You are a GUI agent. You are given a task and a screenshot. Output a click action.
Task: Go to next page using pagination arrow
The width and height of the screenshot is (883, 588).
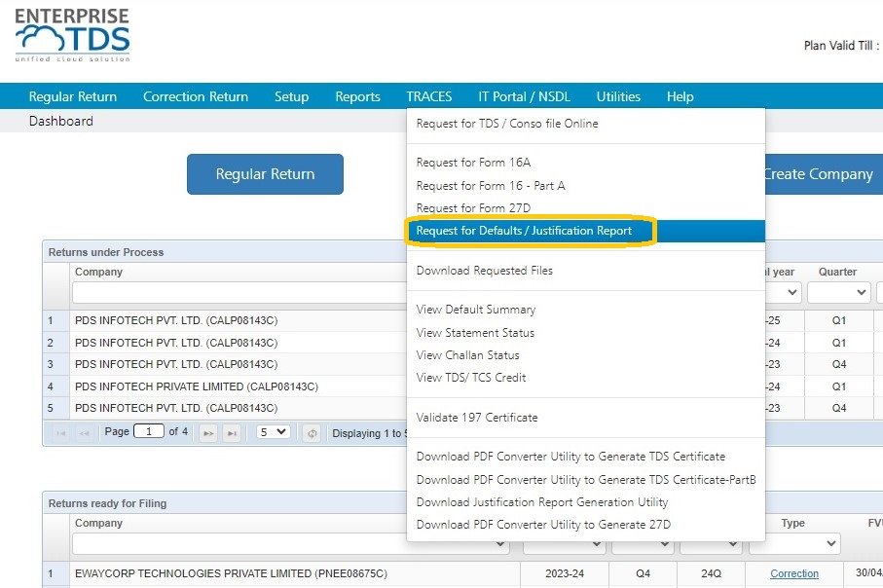tap(207, 431)
